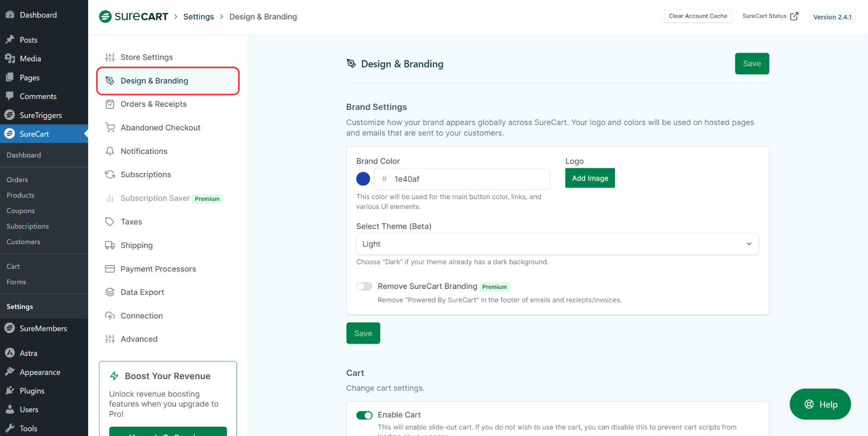This screenshot has width=868, height=436.
Task: Open Customers in SureCart submenu
Action: coord(23,242)
